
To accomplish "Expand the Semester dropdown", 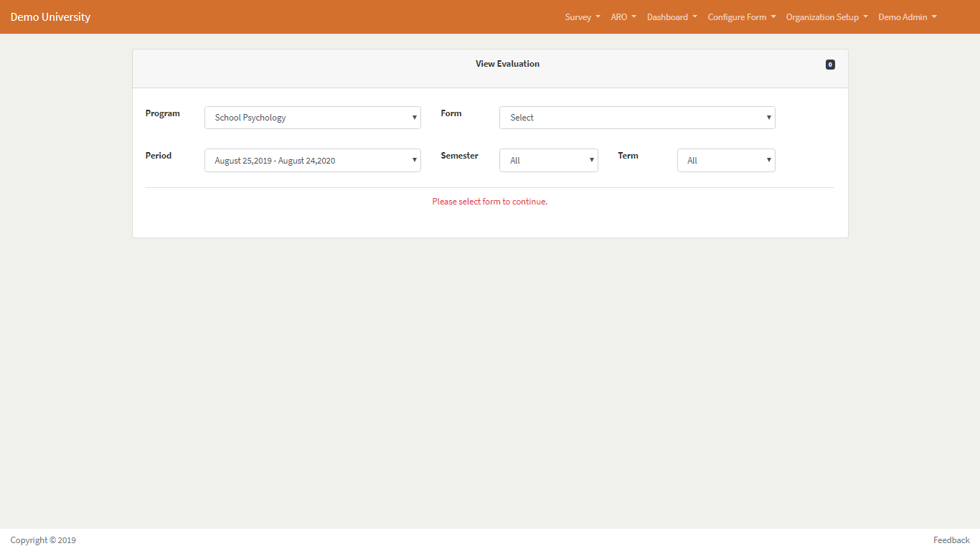I will 548,161.
